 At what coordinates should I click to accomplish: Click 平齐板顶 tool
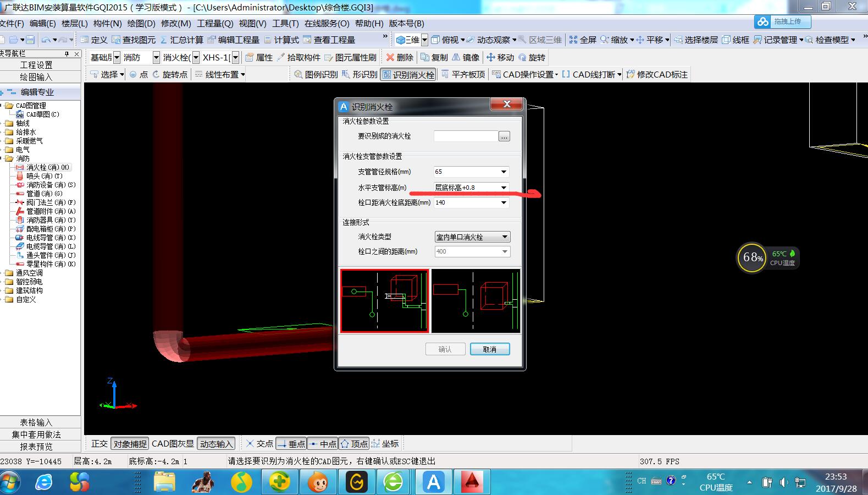pyautogui.click(x=463, y=74)
